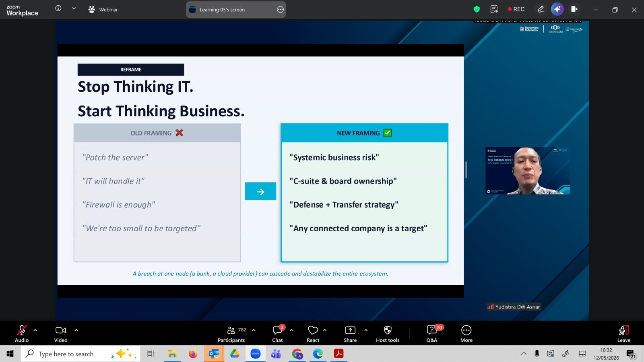This screenshot has height=362, width=644.
Task: Launch Firefox from the taskbar
Action: tap(193, 354)
